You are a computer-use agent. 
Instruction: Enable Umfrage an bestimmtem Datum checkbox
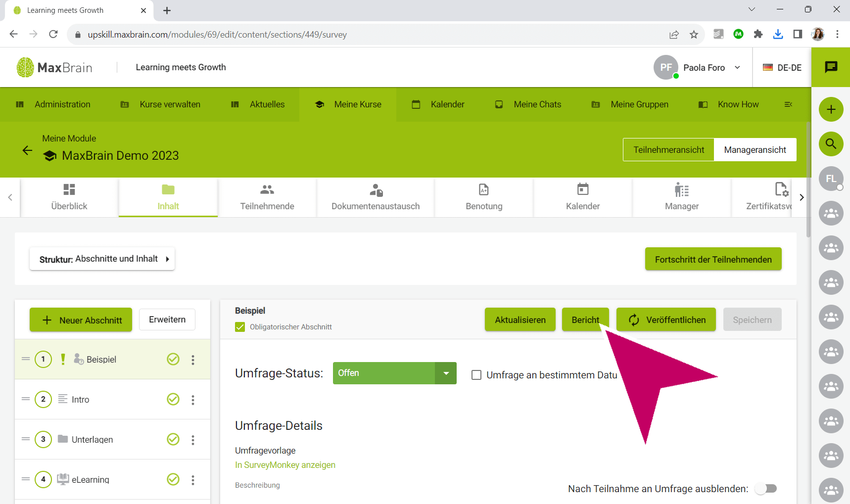[476, 375]
